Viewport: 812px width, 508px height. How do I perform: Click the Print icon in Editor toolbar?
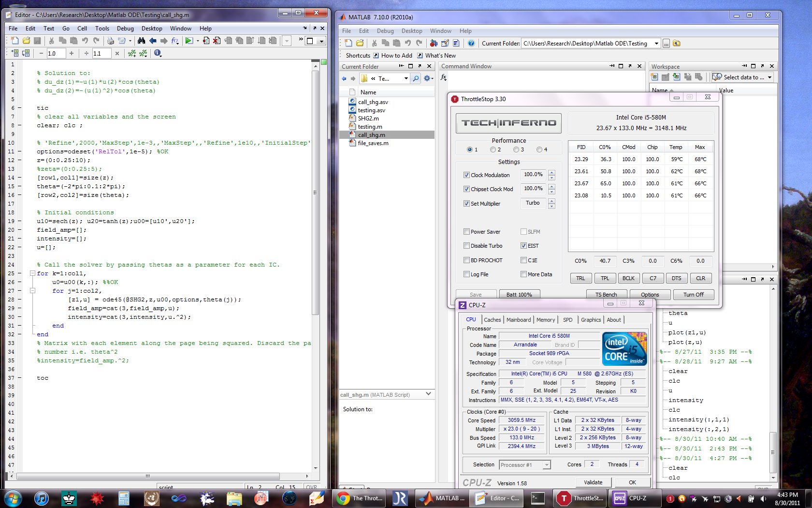(x=110, y=41)
